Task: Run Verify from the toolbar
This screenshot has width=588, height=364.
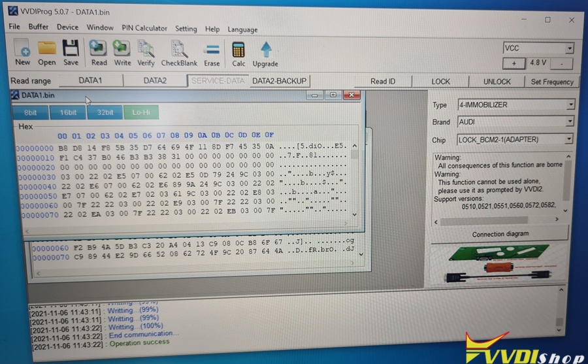Action: click(146, 54)
